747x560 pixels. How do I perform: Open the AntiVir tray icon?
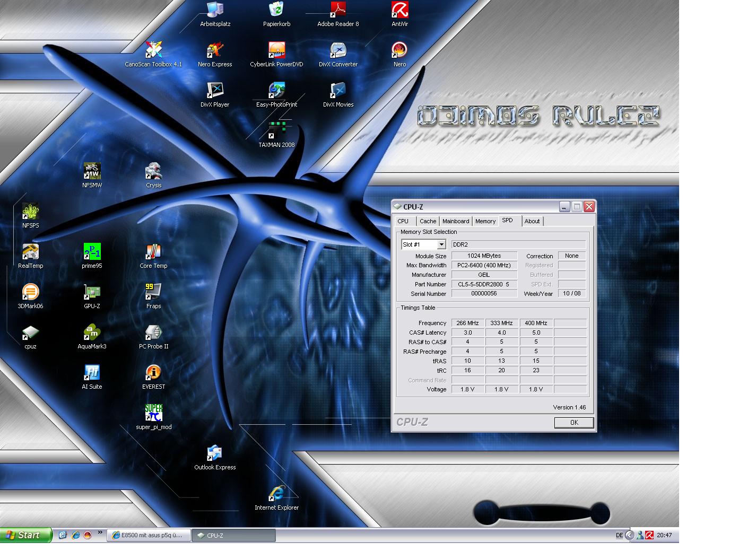pos(649,536)
